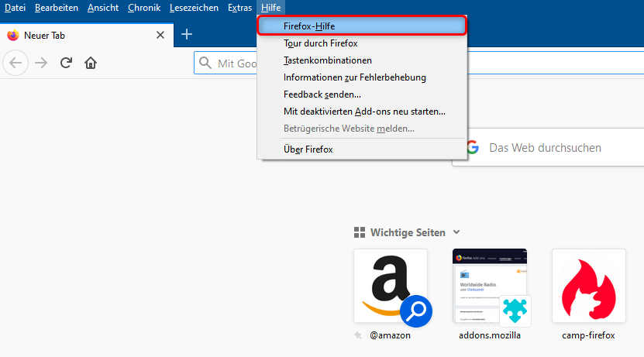Open the Chronik menu
This screenshot has height=357, width=644.
[144, 8]
